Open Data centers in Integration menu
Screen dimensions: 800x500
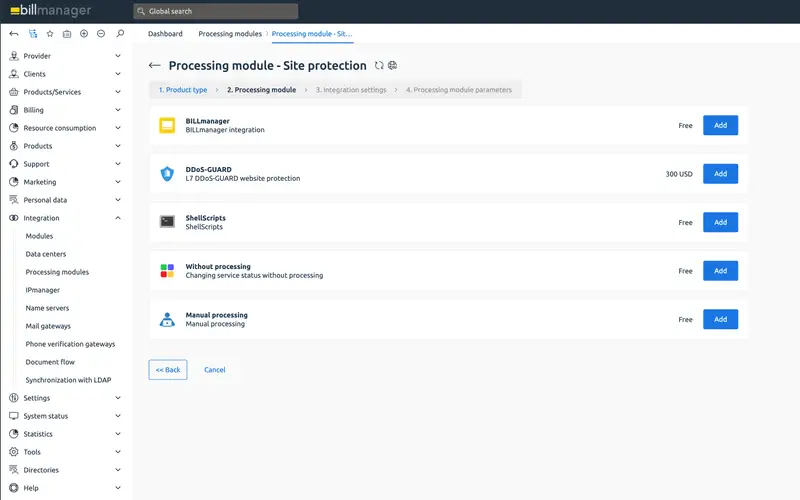pyautogui.click(x=45, y=254)
